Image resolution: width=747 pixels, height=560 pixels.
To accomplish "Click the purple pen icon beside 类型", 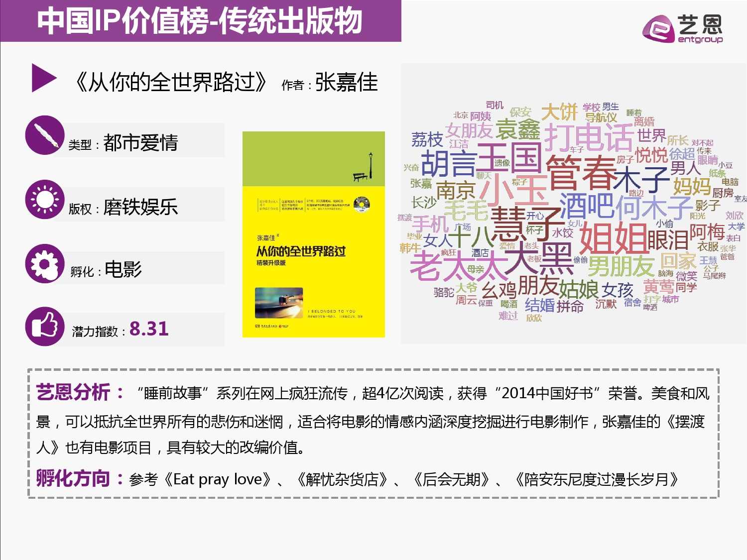I will (45, 135).
